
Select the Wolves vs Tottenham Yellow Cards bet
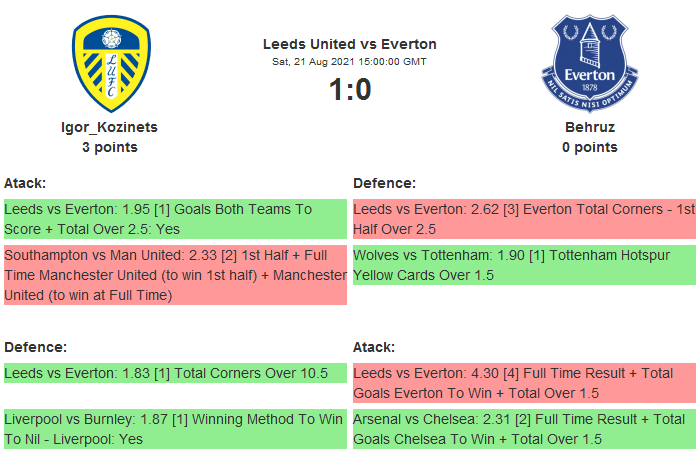523,265
